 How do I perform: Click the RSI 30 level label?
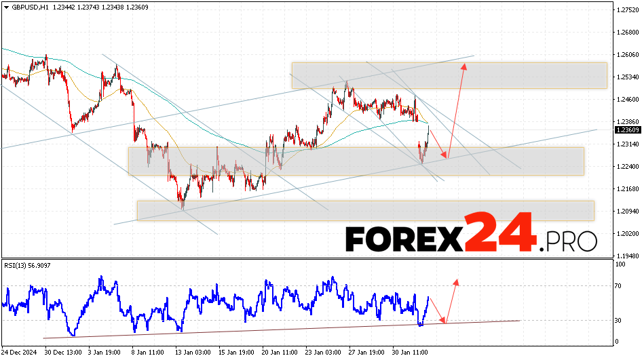click(x=619, y=320)
